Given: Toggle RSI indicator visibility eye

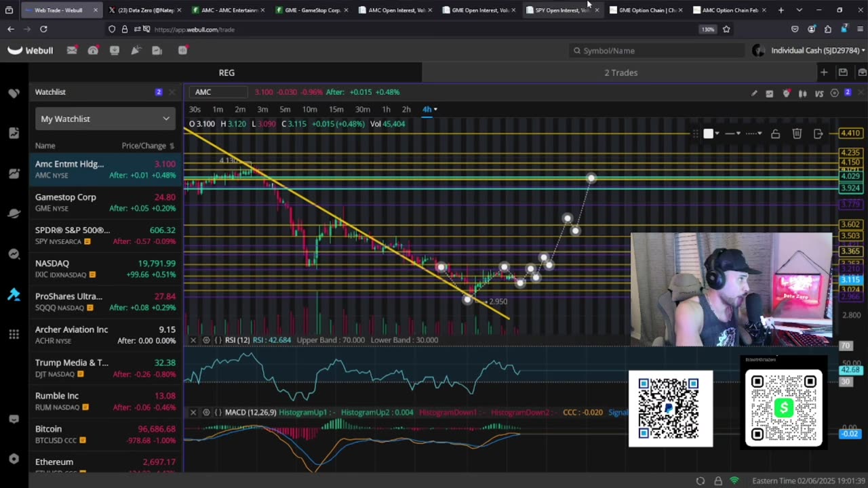Looking at the screenshot, I should point(206,340).
